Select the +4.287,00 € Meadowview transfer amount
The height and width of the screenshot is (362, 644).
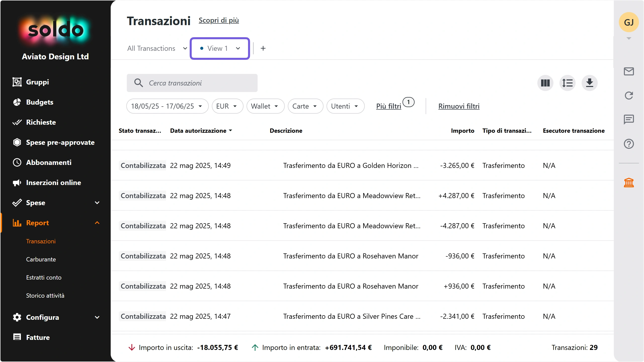(x=456, y=196)
